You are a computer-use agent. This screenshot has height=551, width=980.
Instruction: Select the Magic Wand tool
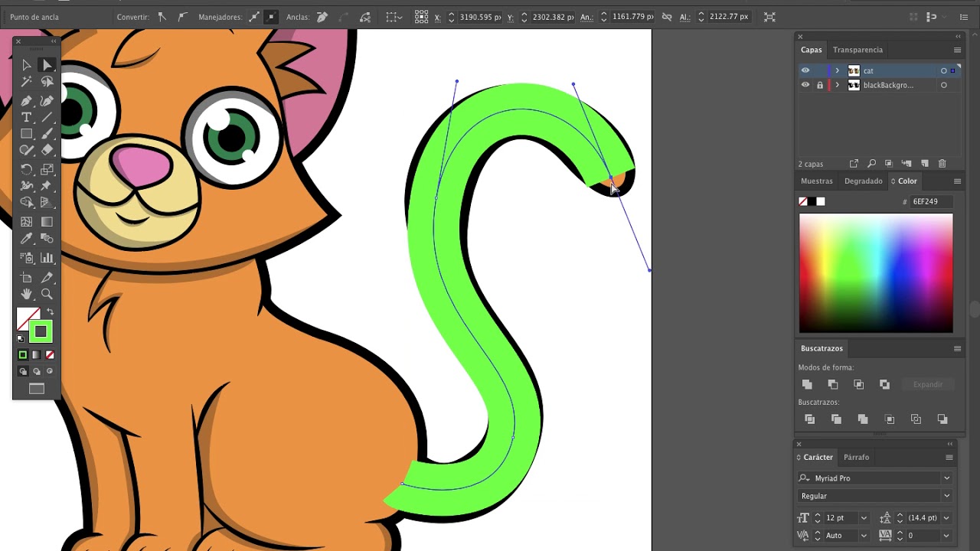pyautogui.click(x=26, y=82)
